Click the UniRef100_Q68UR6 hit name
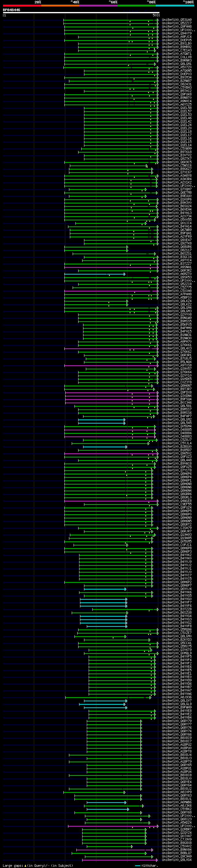The height and width of the screenshot is (868, 197). pos(177,247)
